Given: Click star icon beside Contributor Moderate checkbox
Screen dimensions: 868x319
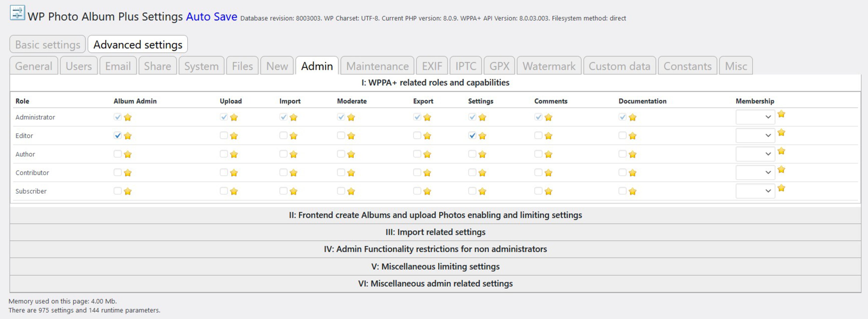Looking at the screenshot, I should [x=351, y=173].
